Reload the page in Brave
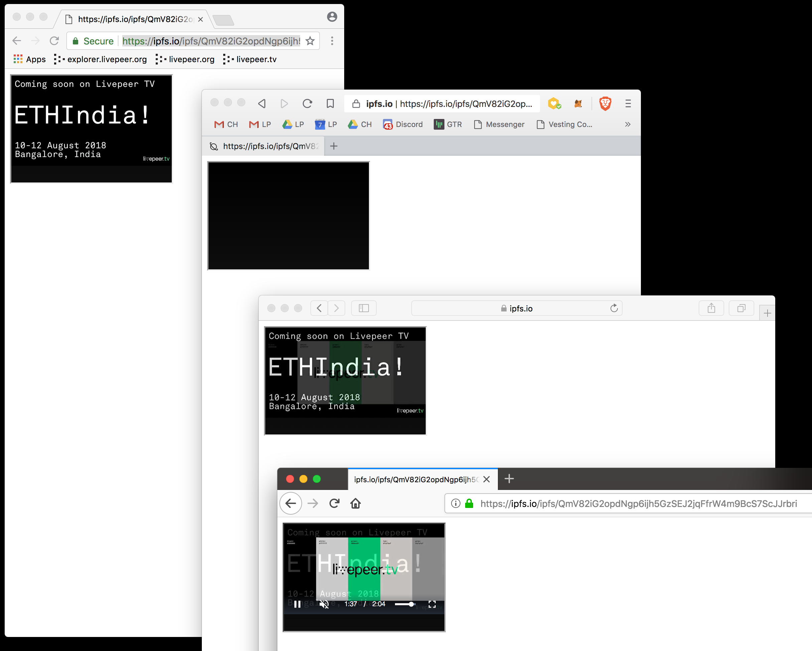The height and width of the screenshot is (651, 812). coord(307,103)
